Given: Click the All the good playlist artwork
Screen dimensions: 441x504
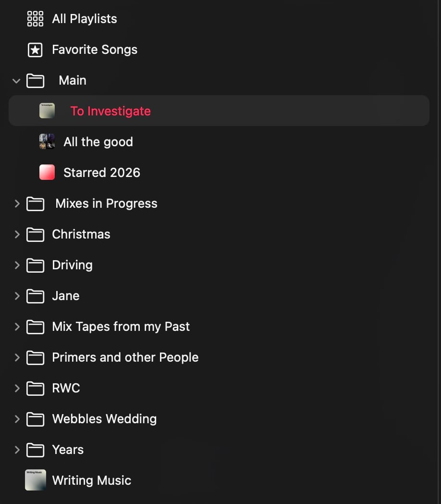Looking at the screenshot, I should point(47,142).
